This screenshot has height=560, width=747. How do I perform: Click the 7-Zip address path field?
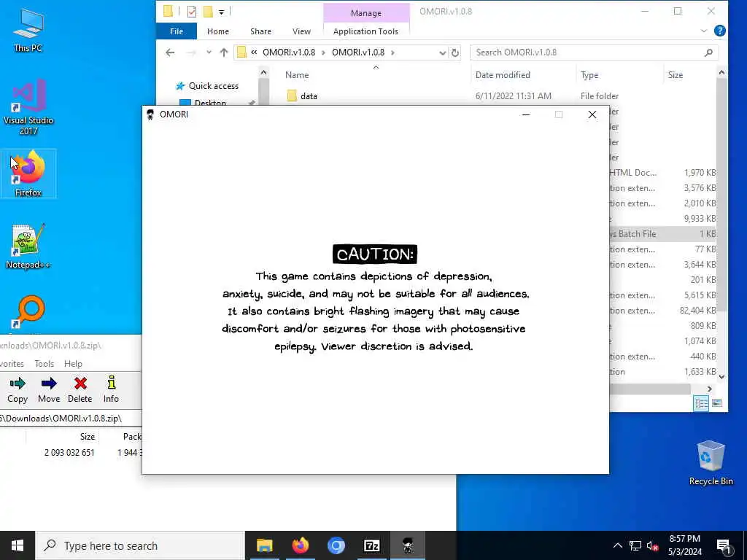(71, 418)
